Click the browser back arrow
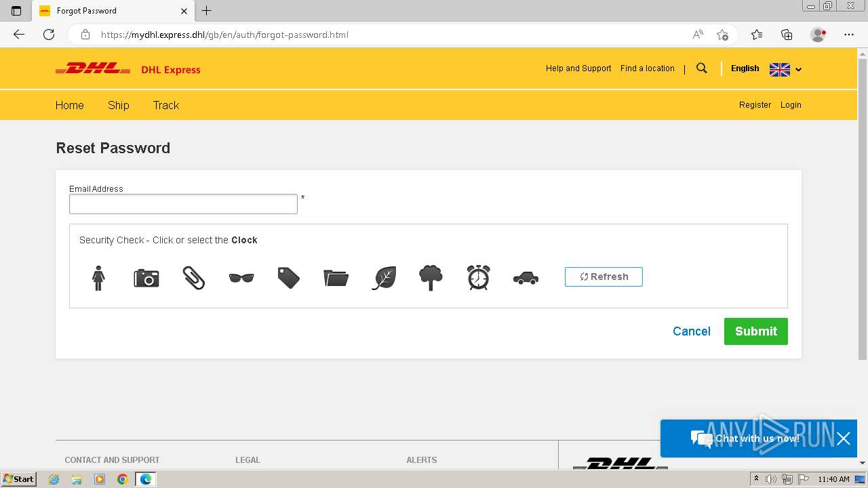 [19, 35]
